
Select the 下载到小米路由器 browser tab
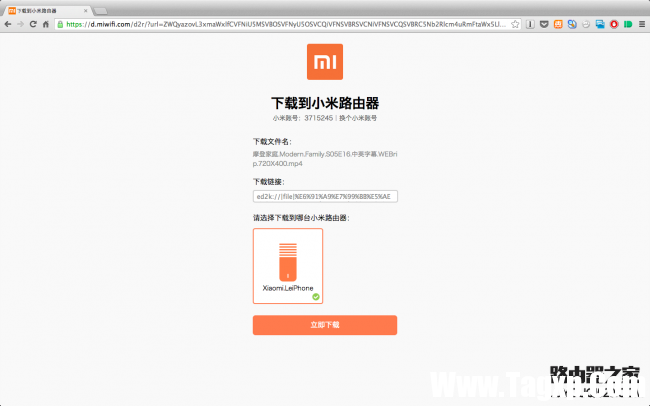pyautogui.click(x=46, y=11)
